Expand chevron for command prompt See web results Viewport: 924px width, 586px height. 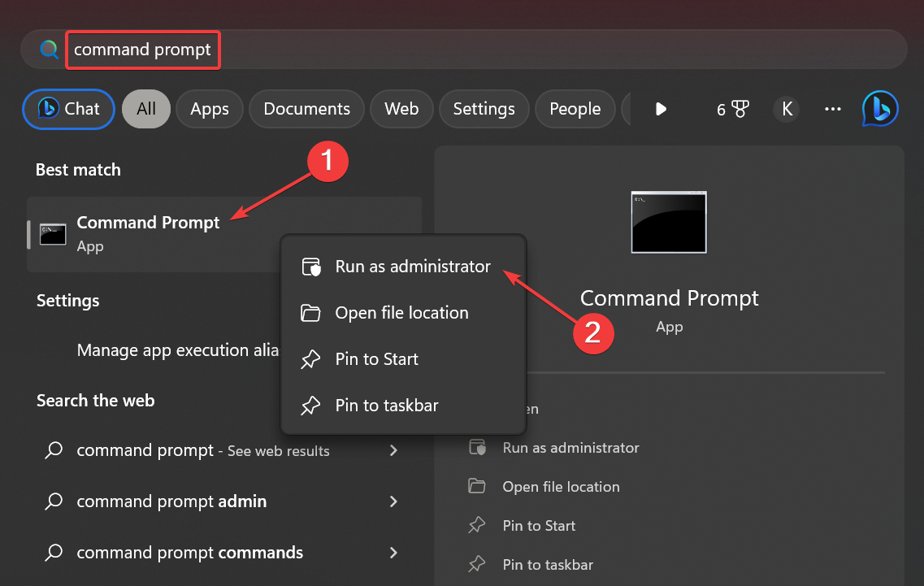393,450
